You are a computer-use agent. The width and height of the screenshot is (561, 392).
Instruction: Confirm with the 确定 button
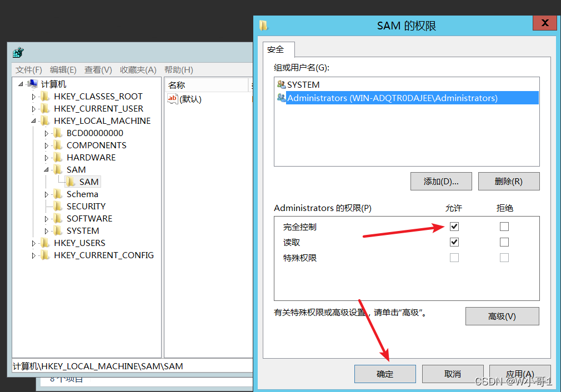pos(385,374)
